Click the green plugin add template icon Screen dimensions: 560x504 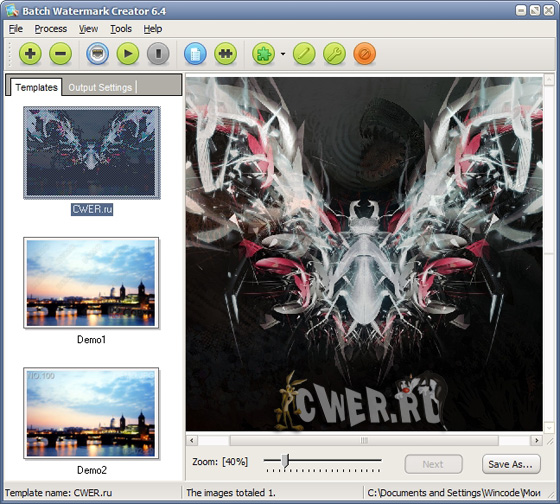coord(263,54)
